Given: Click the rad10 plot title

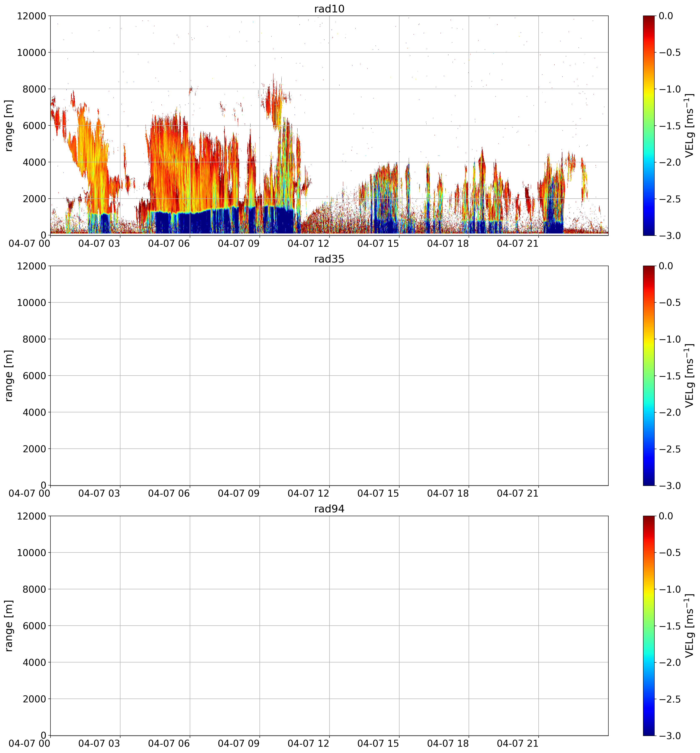Looking at the screenshot, I should pyautogui.click(x=329, y=9).
